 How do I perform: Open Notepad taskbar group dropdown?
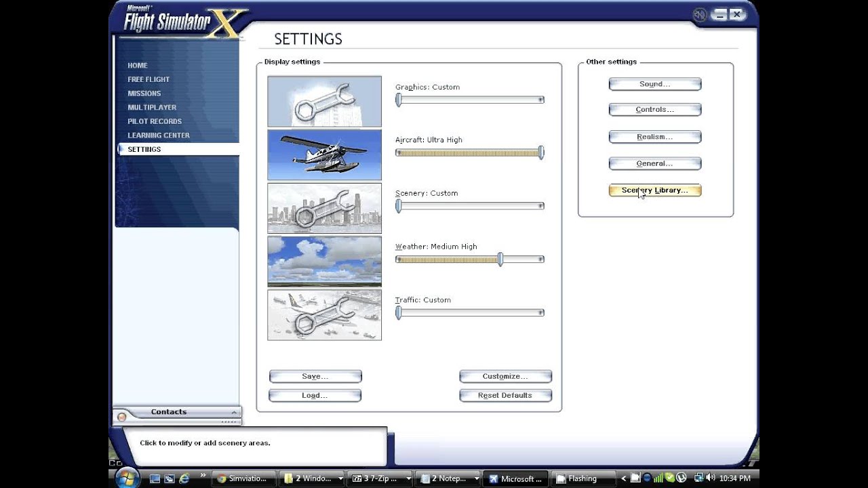click(476, 479)
